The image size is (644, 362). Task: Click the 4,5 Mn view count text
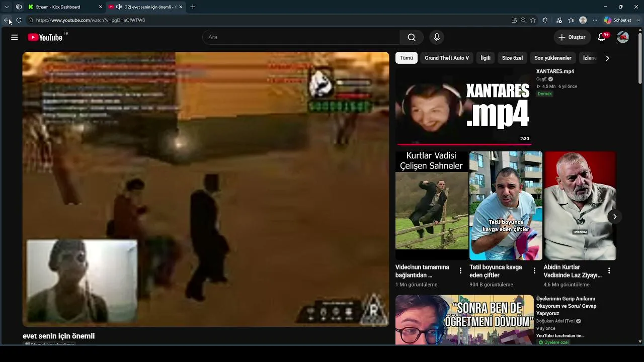(549, 86)
